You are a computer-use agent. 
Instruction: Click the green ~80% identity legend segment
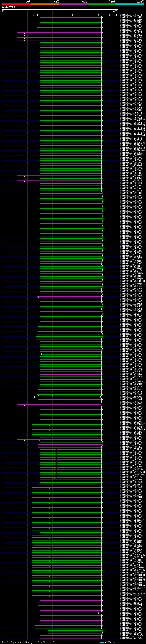101,4
